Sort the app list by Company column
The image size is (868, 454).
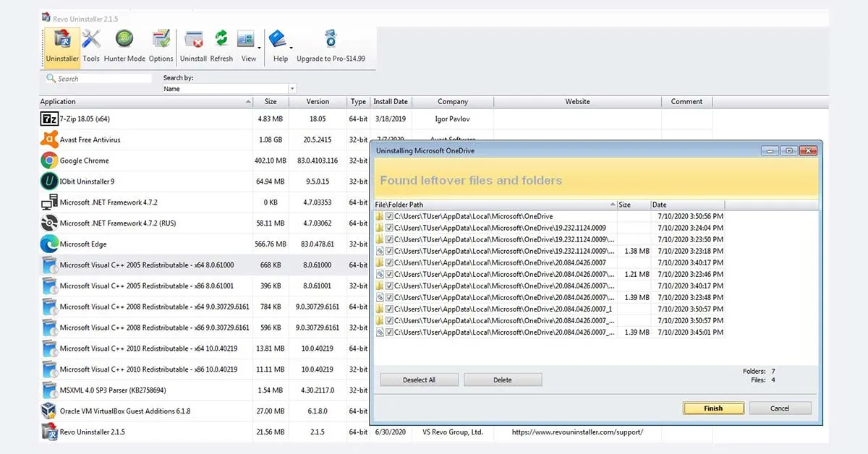[x=453, y=102]
